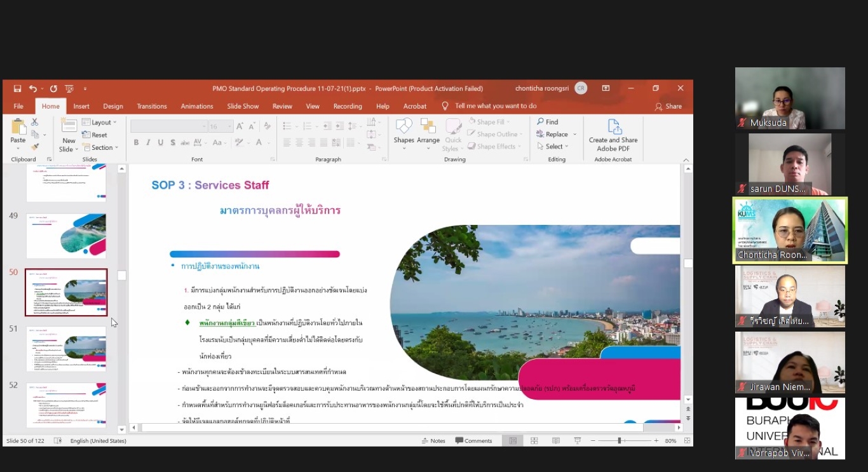
Task: Click Tell me what you want to do
Action: point(496,106)
